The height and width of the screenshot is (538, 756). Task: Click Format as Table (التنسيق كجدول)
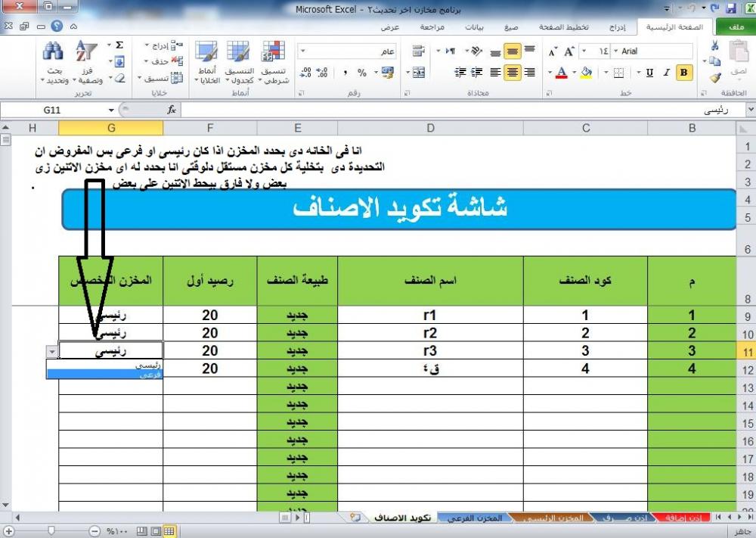[x=237, y=62]
